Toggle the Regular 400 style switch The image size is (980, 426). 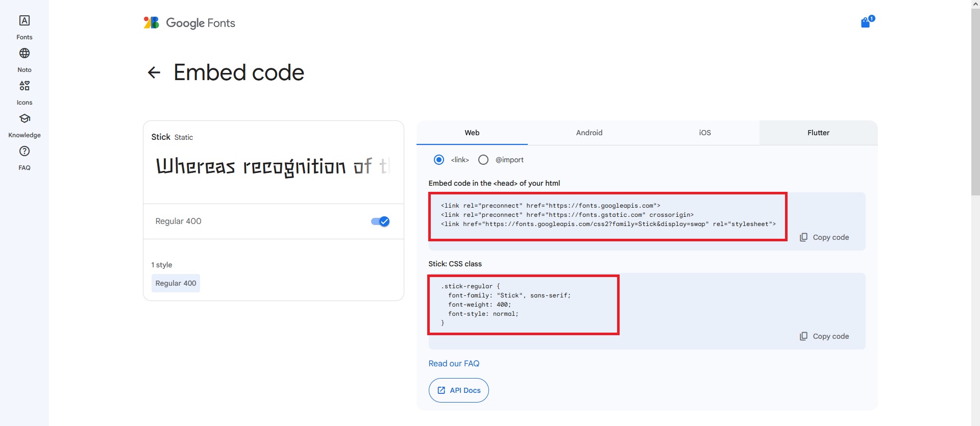click(380, 221)
